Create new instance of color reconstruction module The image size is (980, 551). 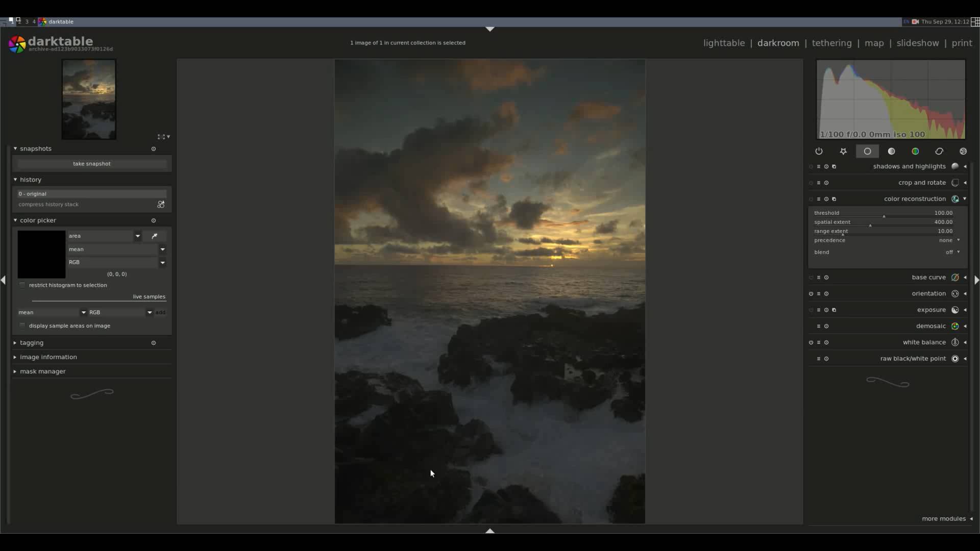pos(834,199)
